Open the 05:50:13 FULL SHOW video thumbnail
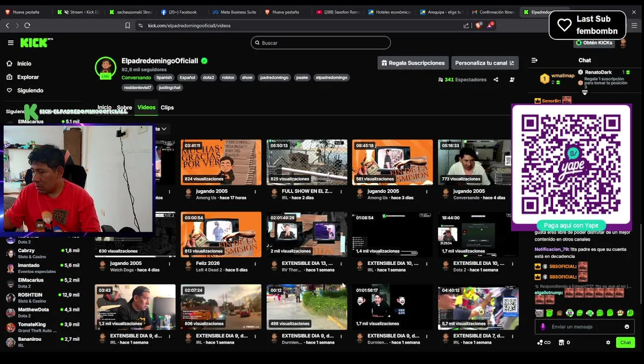The height and width of the screenshot is (364, 644). [307, 162]
